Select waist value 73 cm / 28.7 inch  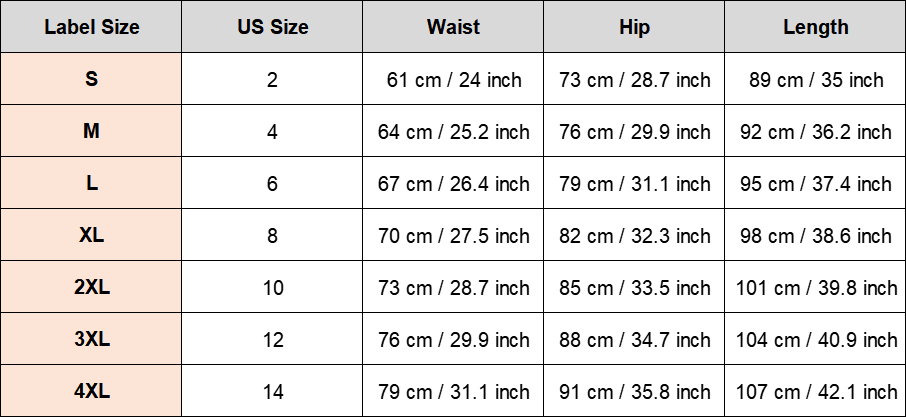pyautogui.click(x=453, y=286)
